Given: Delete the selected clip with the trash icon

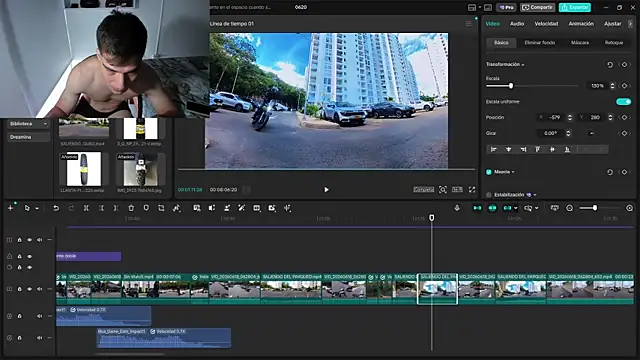Looking at the screenshot, I should coord(131,208).
